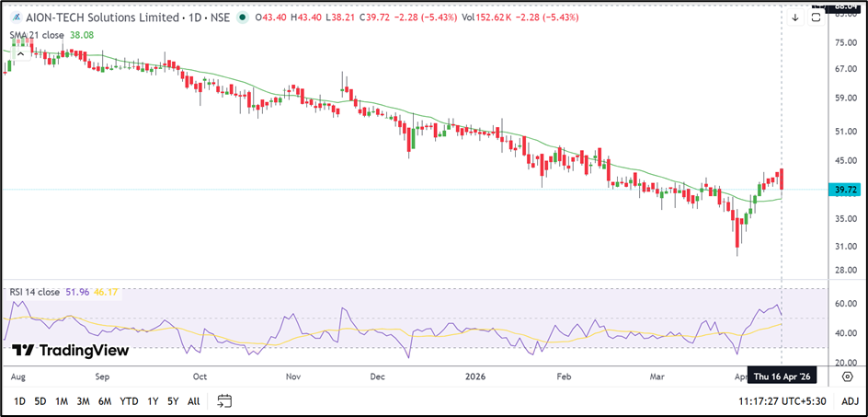Choose the YTD time range
Image resolution: width=868 pixels, height=417 pixels.
point(129,400)
